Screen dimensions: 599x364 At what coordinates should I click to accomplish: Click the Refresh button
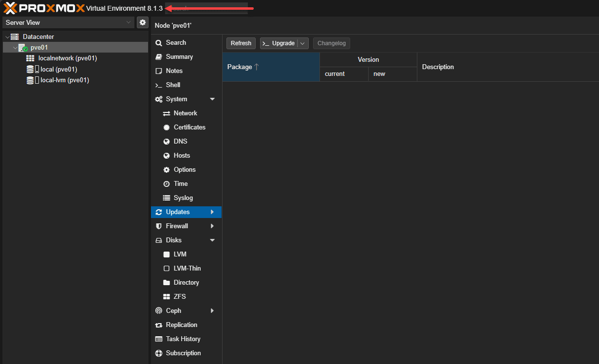tap(241, 43)
